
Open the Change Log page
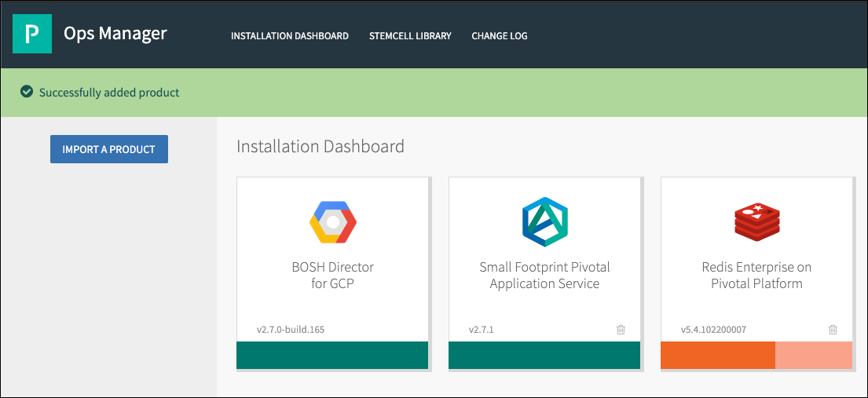pos(500,36)
